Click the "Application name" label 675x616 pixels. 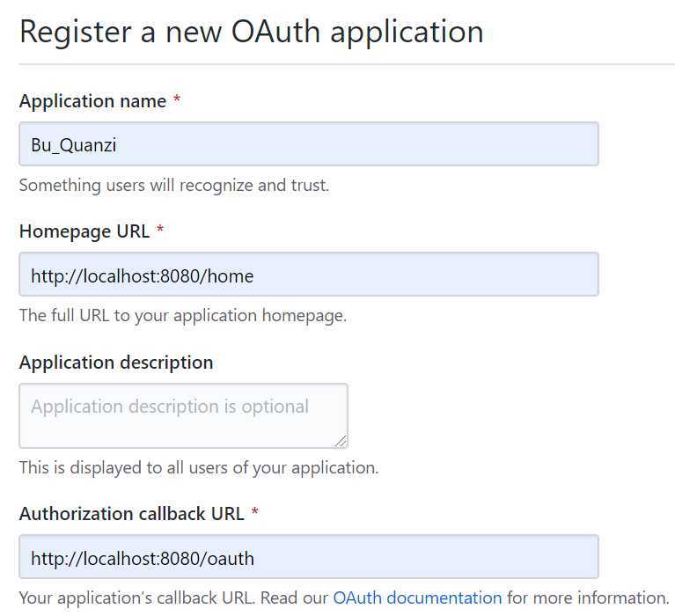[x=92, y=101]
